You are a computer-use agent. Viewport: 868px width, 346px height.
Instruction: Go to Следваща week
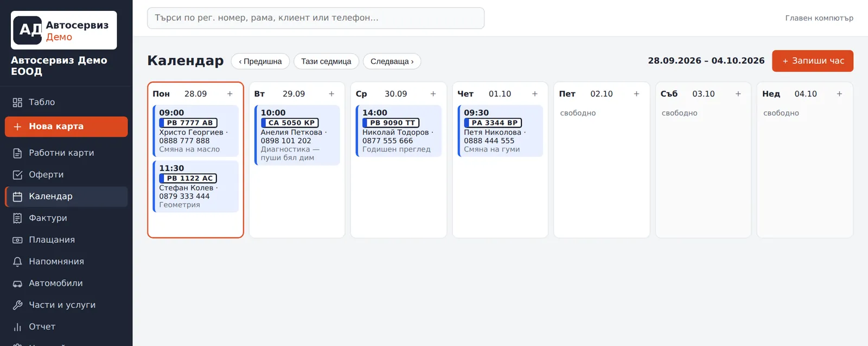[392, 61]
